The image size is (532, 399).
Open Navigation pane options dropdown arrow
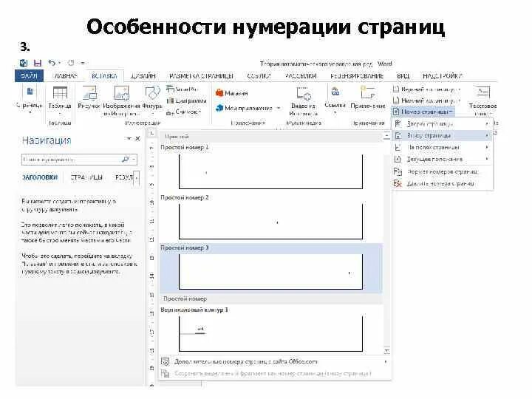[x=129, y=138]
